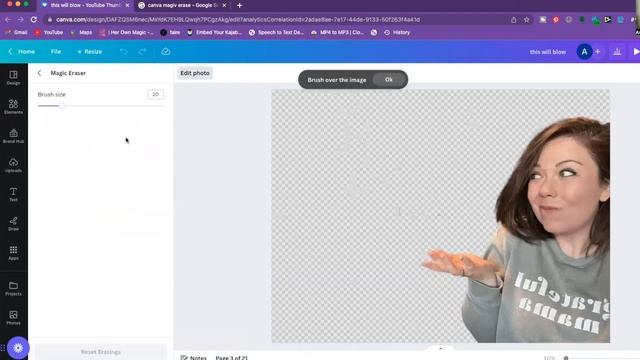The image size is (640, 360).
Task: Open the Embed Your Kajabi bookmark
Action: pos(215,32)
